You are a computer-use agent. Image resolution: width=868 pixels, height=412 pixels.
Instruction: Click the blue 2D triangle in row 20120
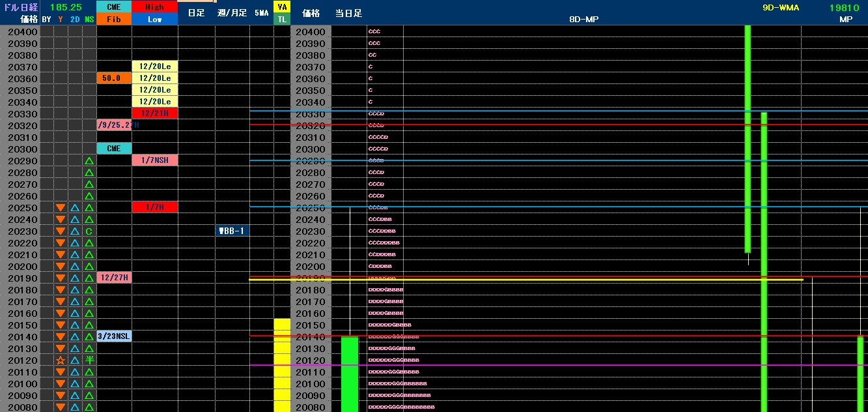pyautogui.click(x=75, y=360)
